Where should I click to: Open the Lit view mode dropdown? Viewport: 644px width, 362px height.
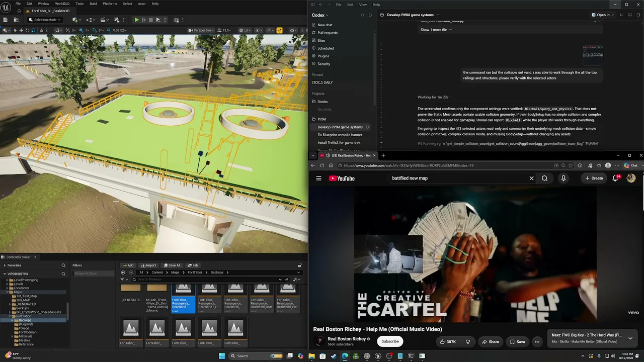[245, 30]
